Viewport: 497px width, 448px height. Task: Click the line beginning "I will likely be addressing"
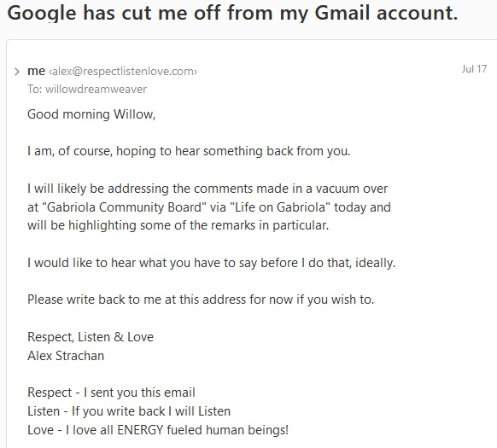pos(208,189)
